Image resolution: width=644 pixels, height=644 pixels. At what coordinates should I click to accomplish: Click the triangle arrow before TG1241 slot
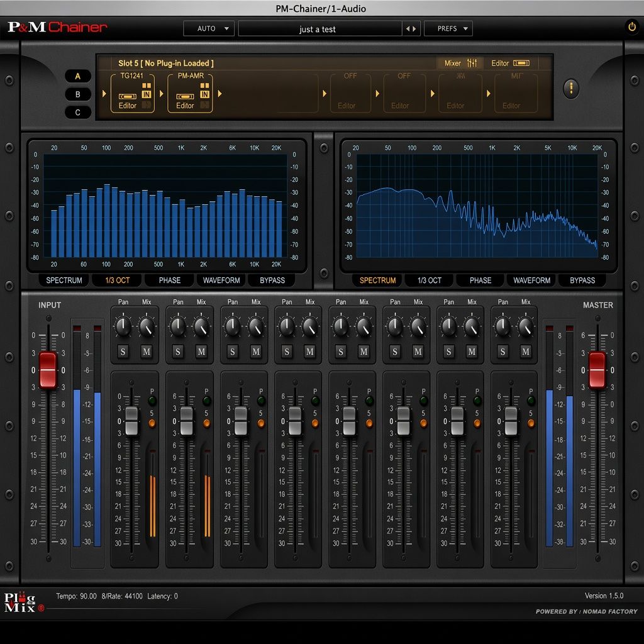click(x=104, y=94)
